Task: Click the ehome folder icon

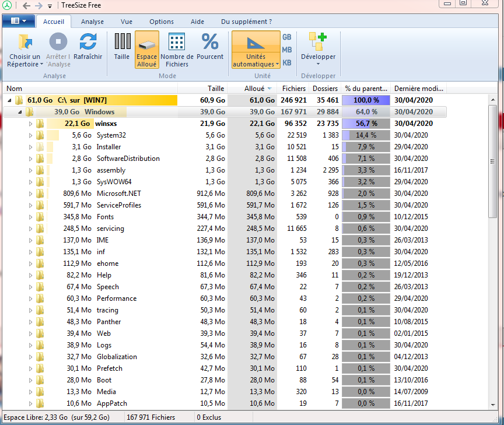Action: pos(40,264)
